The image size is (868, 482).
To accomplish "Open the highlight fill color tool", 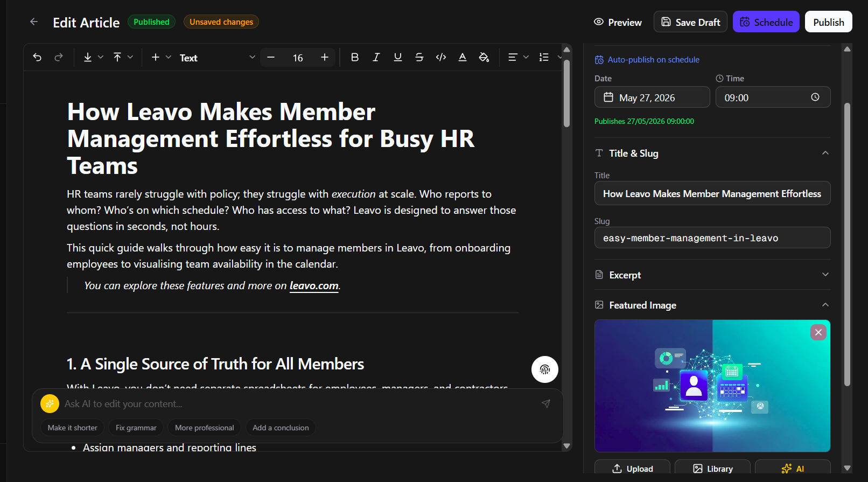I will point(484,57).
